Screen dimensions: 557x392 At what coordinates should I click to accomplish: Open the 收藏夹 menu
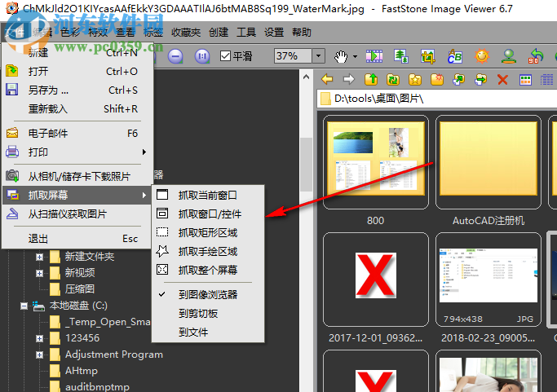click(186, 33)
